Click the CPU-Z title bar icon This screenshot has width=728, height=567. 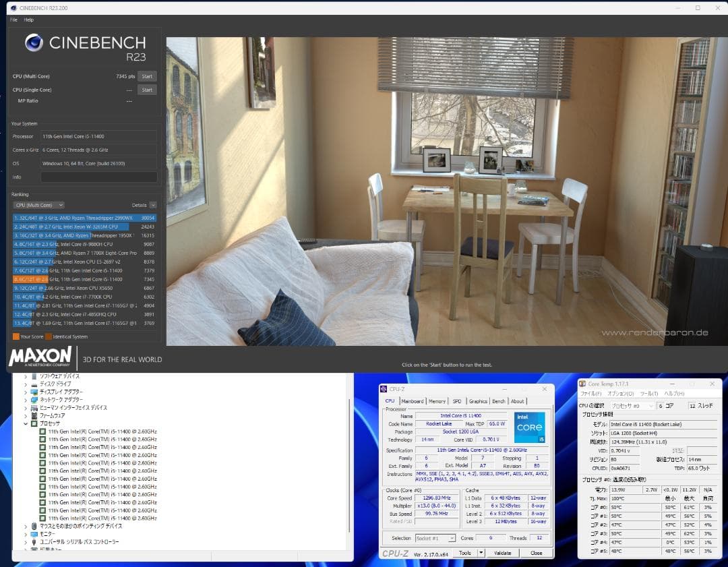point(384,389)
